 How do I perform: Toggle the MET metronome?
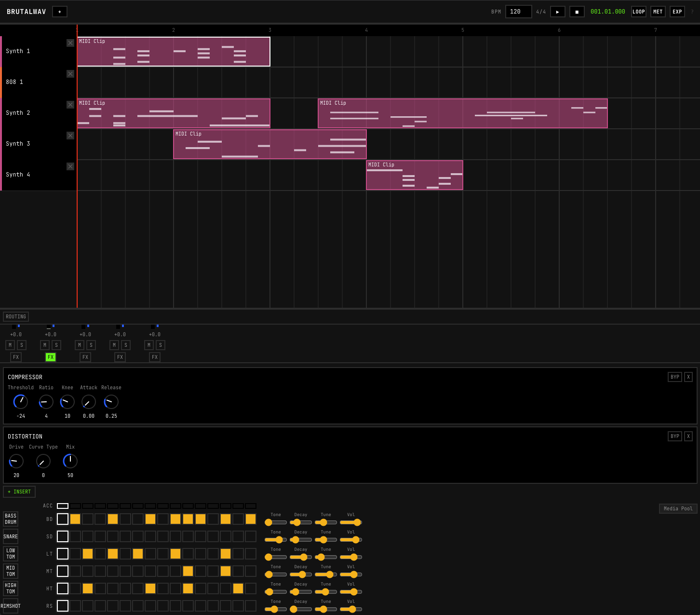point(658,12)
